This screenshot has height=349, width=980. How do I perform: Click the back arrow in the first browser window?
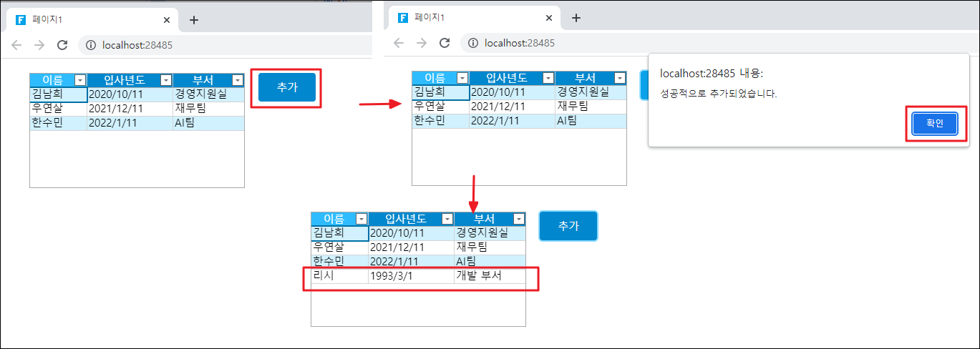(16, 44)
